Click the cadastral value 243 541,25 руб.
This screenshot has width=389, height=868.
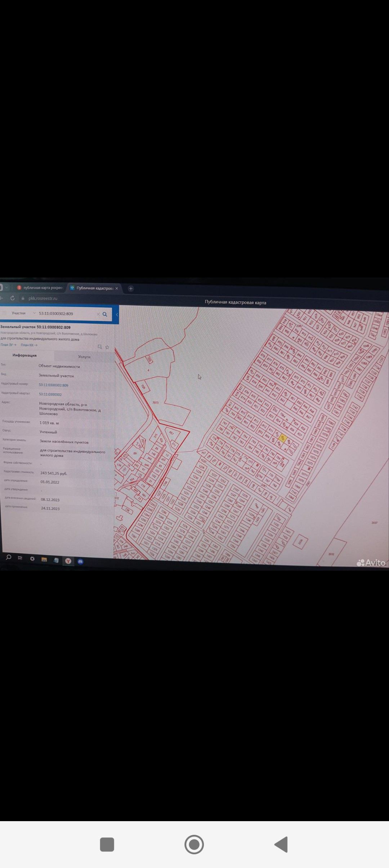point(54,473)
